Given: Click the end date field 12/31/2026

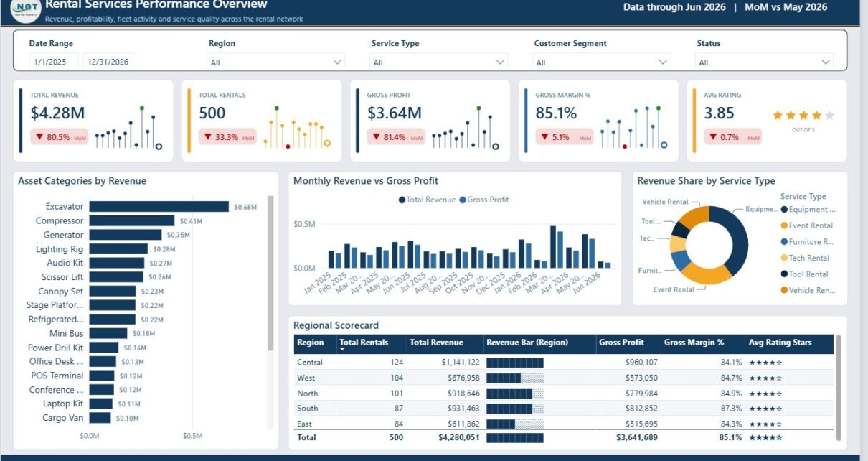Looking at the screenshot, I should (108, 62).
